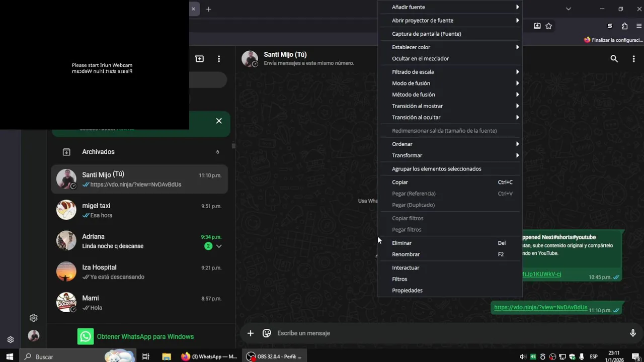Open Filtros from context menu
The height and width of the screenshot is (362, 644).
[x=450, y=280]
